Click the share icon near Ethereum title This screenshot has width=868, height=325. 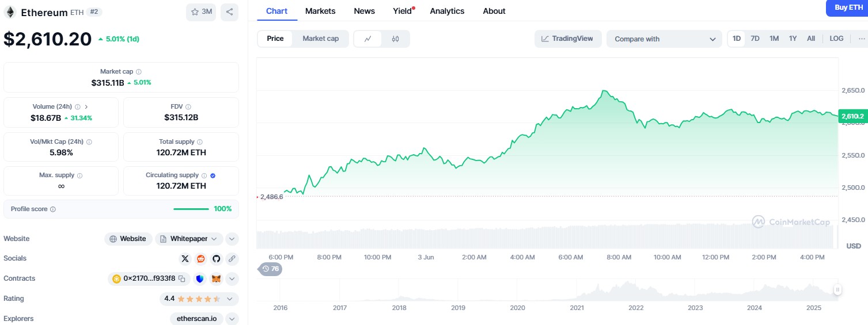point(229,12)
